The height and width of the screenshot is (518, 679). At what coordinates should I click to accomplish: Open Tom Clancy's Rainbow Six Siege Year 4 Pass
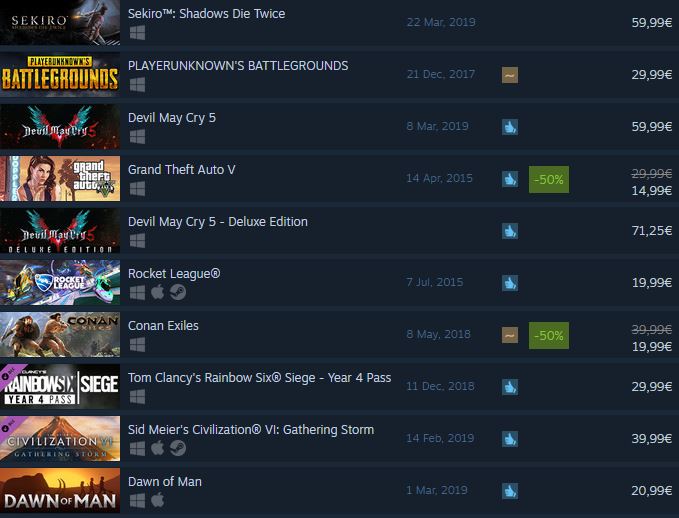259,378
